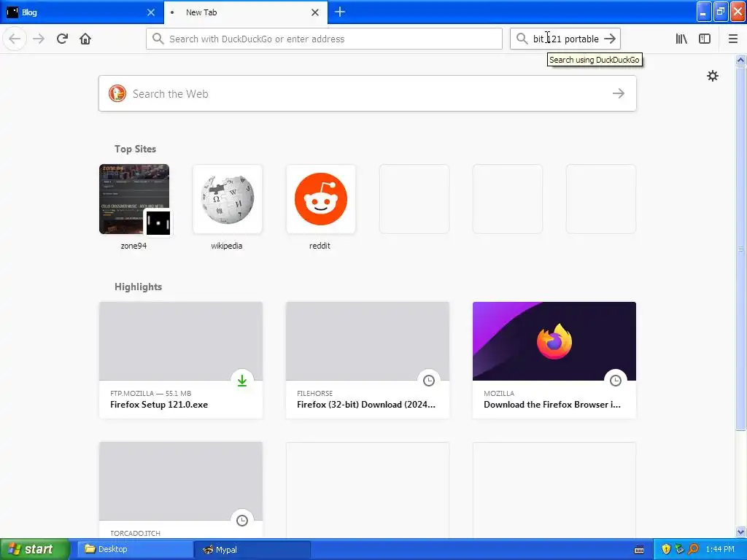The width and height of the screenshot is (747, 560).
Task: Reload the current page
Action: 62,39
